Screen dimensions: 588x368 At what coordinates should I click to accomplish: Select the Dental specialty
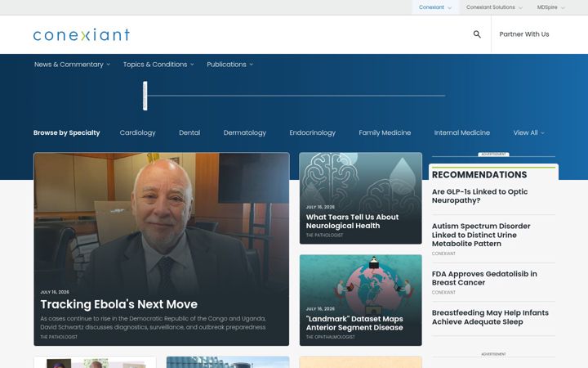(189, 132)
